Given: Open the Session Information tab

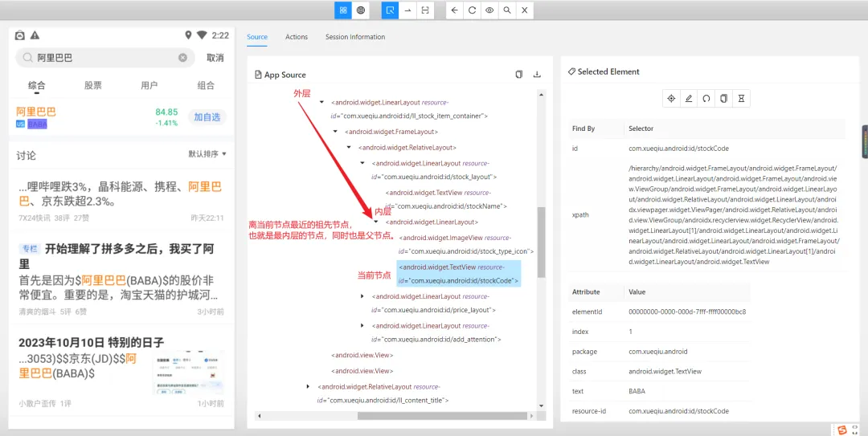Looking at the screenshot, I should pos(355,37).
